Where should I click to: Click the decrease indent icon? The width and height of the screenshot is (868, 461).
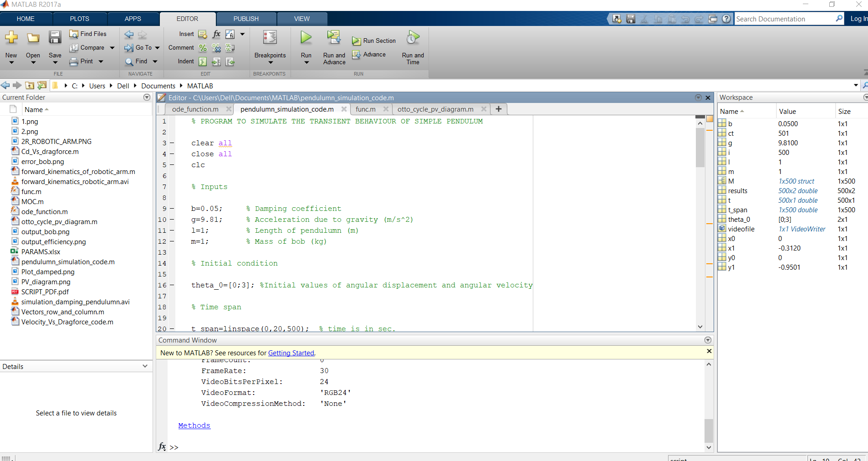(x=230, y=61)
